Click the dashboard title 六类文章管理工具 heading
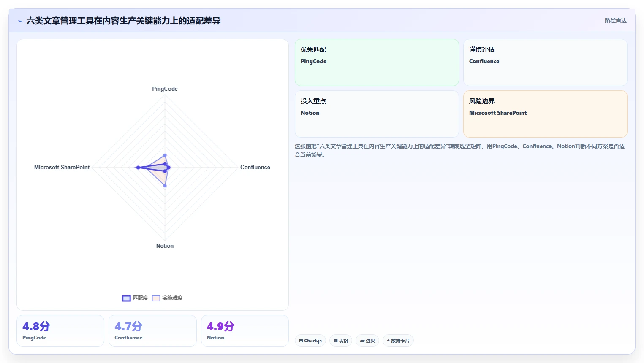 (x=123, y=21)
